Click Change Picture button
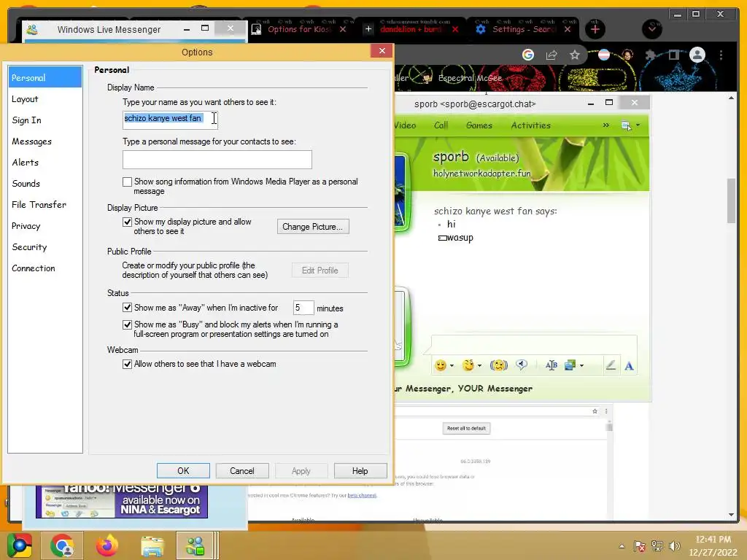This screenshot has height=560, width=747. tap(313, 227)
